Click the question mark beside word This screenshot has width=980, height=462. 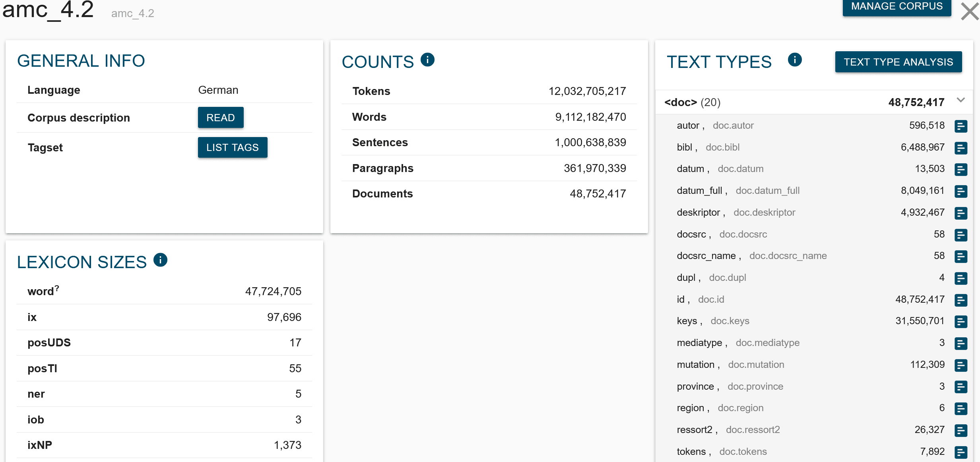[x=57, y=288]
